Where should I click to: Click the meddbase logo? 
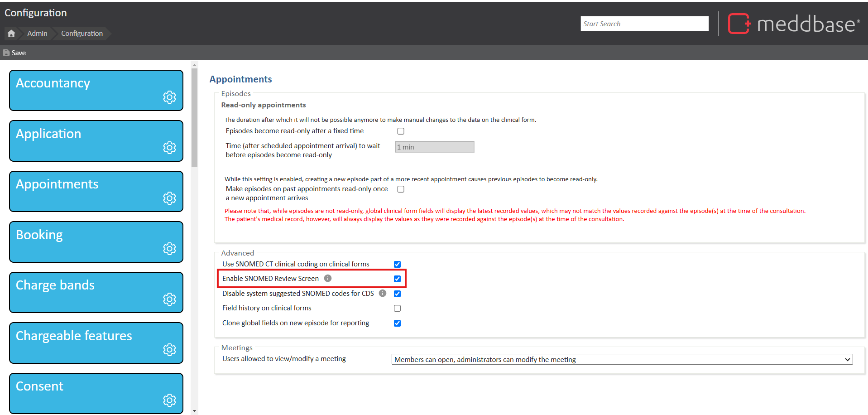794,24
